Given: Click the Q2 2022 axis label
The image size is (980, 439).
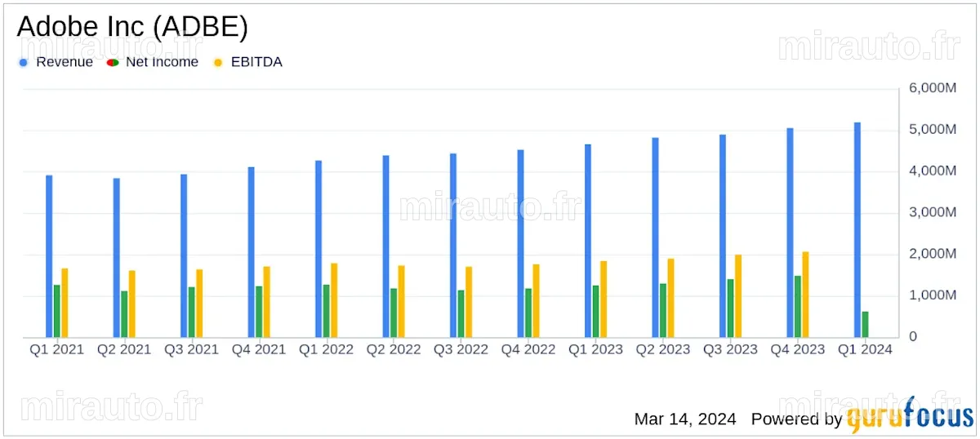Looking at the screenshot, I should [x=394, y=349].
